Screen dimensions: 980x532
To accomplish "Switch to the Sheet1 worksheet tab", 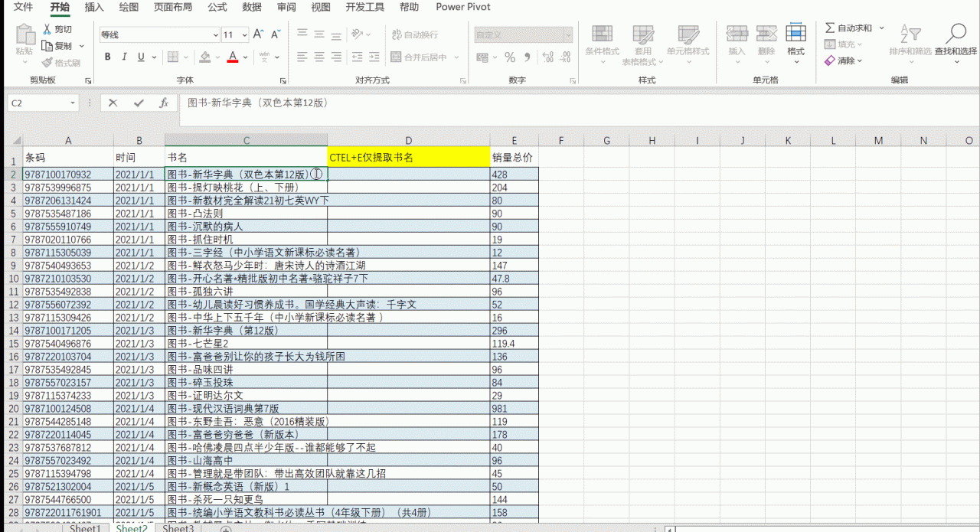I will click(85, 528).
